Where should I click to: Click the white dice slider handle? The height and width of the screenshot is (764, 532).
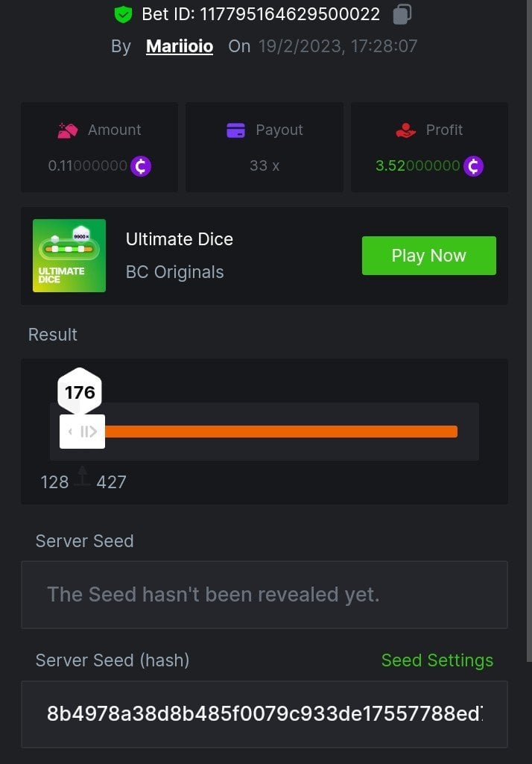tap(82, 432)
